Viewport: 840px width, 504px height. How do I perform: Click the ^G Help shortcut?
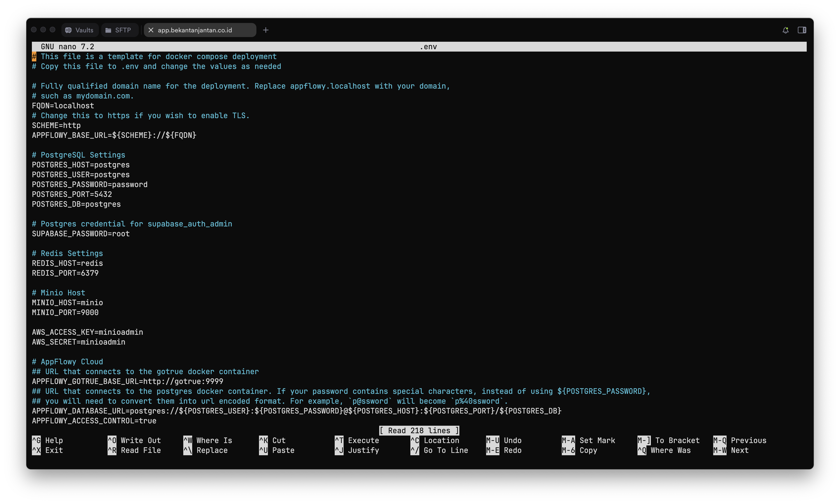(48, 440)
